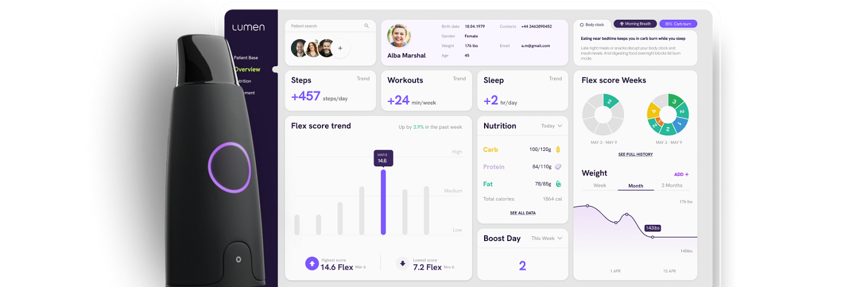Select Overview in the sidebar

[247, 69]
